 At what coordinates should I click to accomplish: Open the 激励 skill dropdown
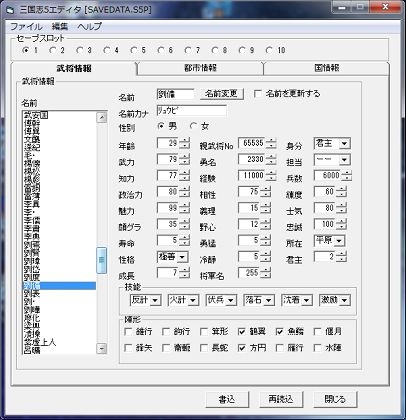click(344, 300)
